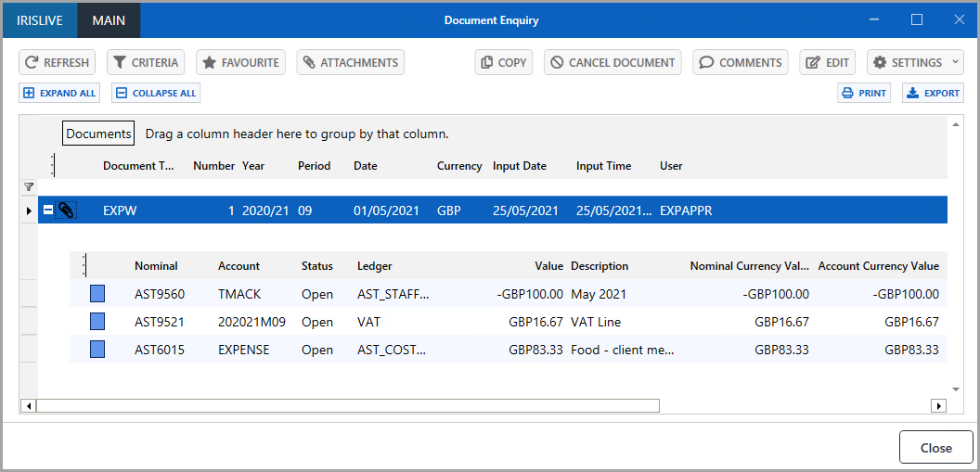
Task: Click the vertical scrollbar down arrow
Action: point(955,389)
